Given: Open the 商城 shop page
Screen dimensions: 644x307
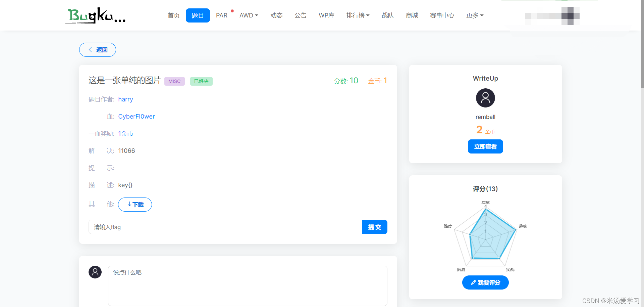Looking at the screenshot, I should click(x=412, y=15).
